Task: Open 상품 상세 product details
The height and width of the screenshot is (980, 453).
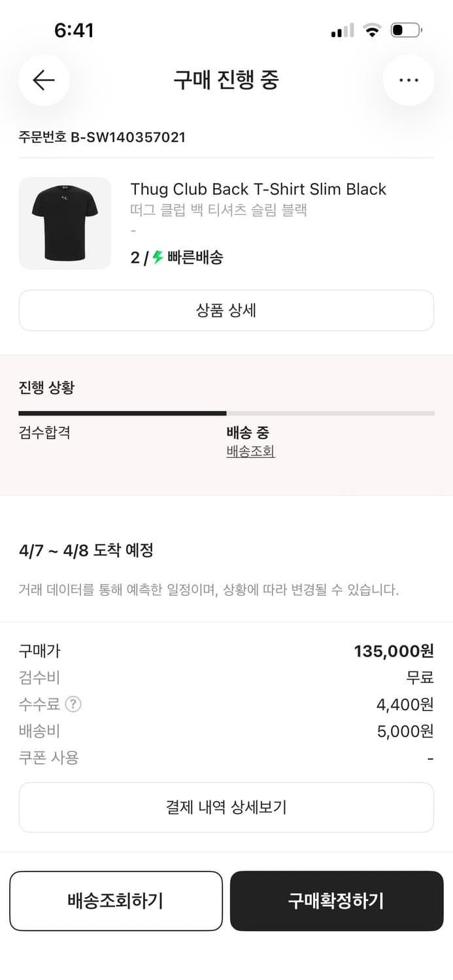Action: coord(226,310)
